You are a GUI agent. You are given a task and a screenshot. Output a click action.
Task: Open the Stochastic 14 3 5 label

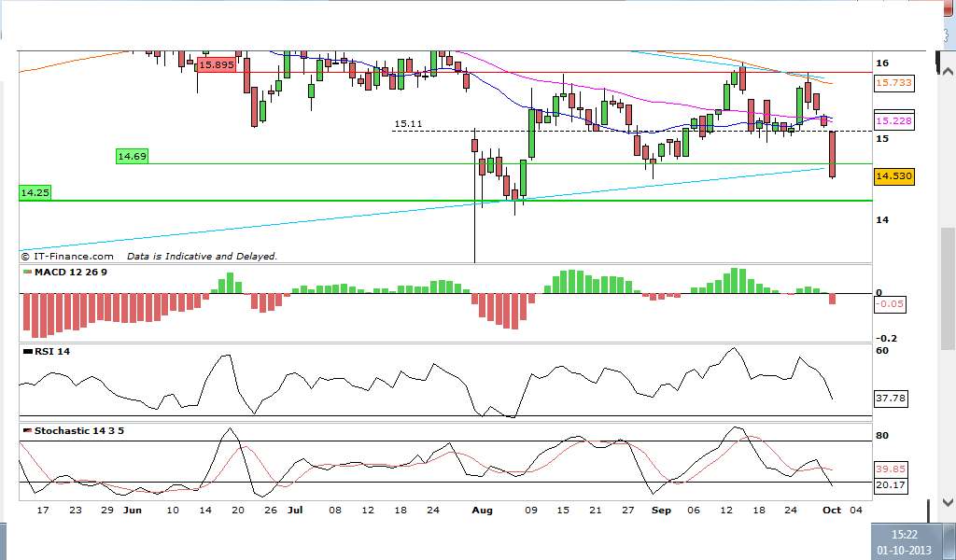(x=79, y=430)
